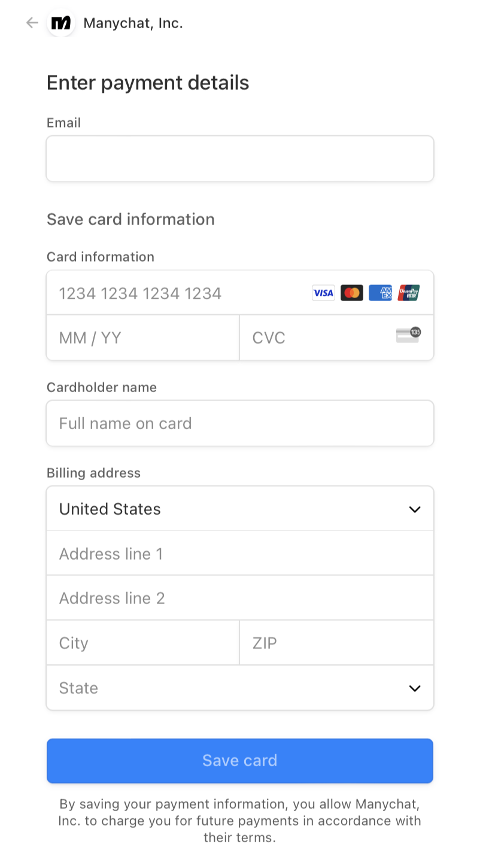486x868 pixels.
Task: Click the UnionPay icon
Action: coord(408,293)
